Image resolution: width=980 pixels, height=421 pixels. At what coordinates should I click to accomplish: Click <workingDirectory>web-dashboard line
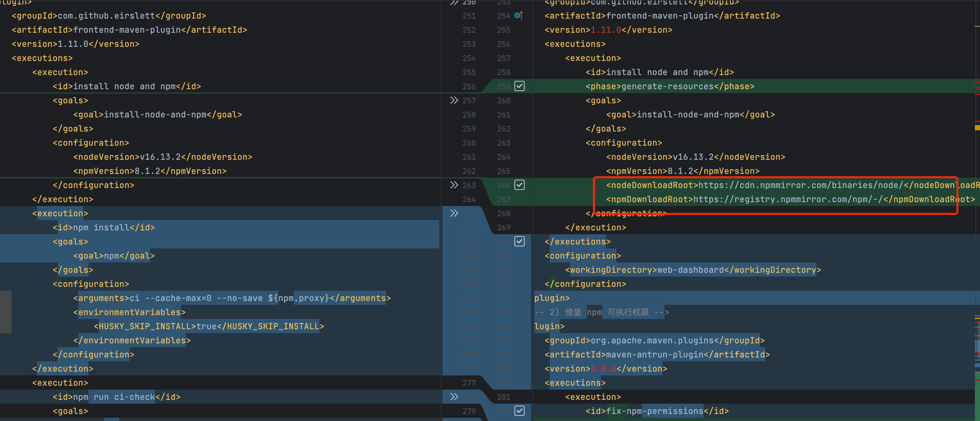[693, 270]
